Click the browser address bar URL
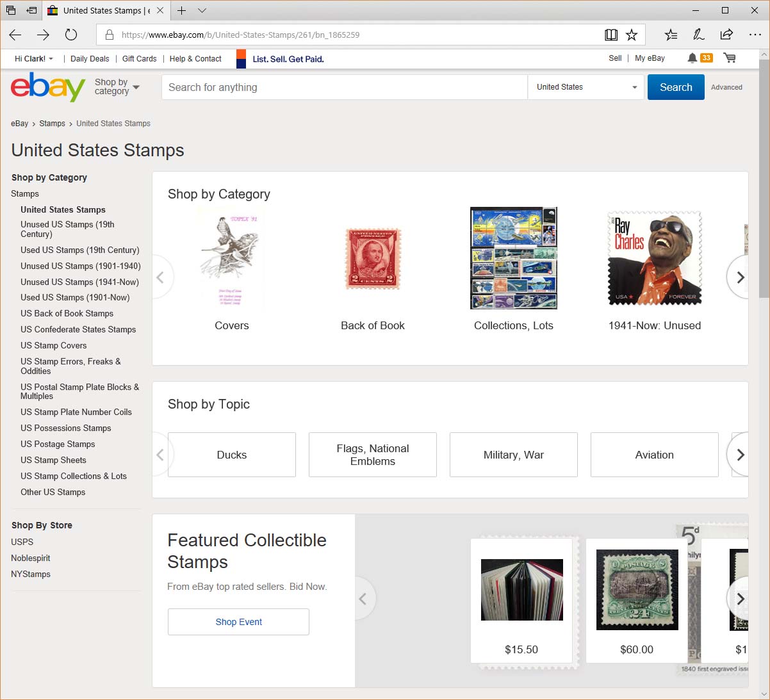This screenshot has height=700, width=770. click(x=240, y=35)
